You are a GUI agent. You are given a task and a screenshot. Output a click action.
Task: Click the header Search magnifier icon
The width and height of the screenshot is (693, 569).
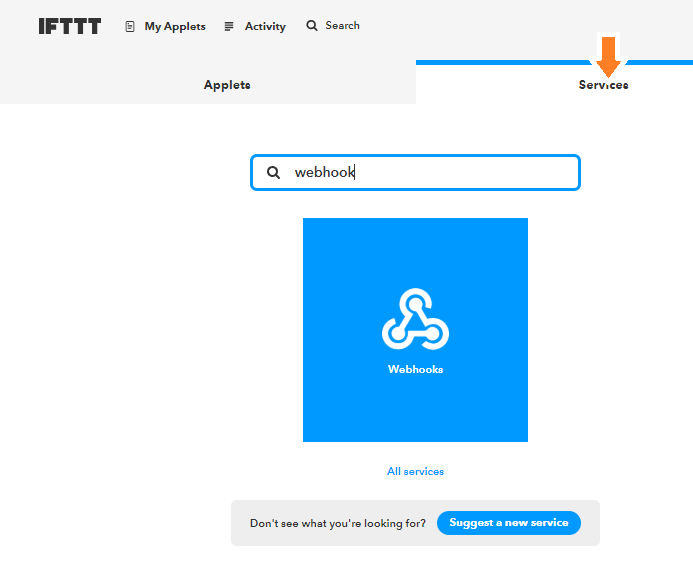312,26
